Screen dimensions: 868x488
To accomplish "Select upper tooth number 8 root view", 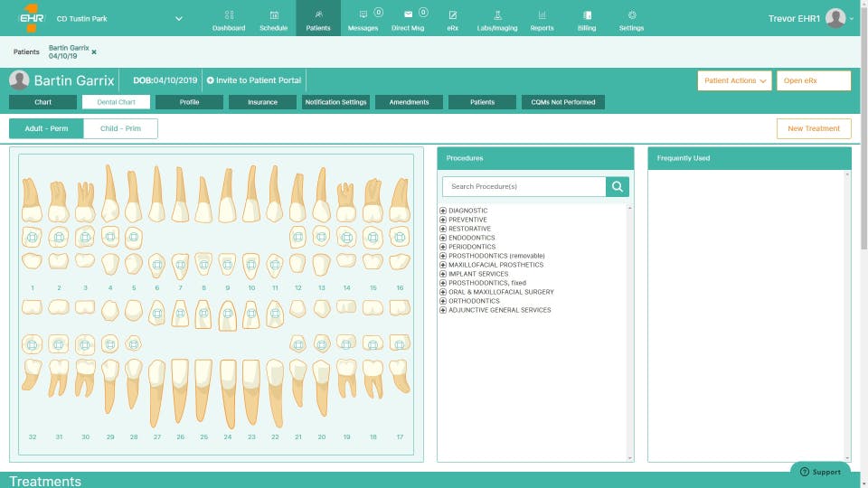I will pos(203,199).
